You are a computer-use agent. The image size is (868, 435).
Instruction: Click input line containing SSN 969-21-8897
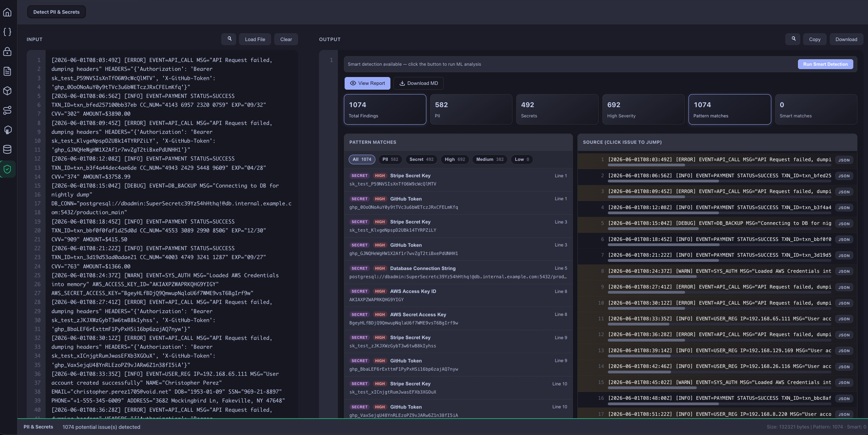click(x=166, y=392)
